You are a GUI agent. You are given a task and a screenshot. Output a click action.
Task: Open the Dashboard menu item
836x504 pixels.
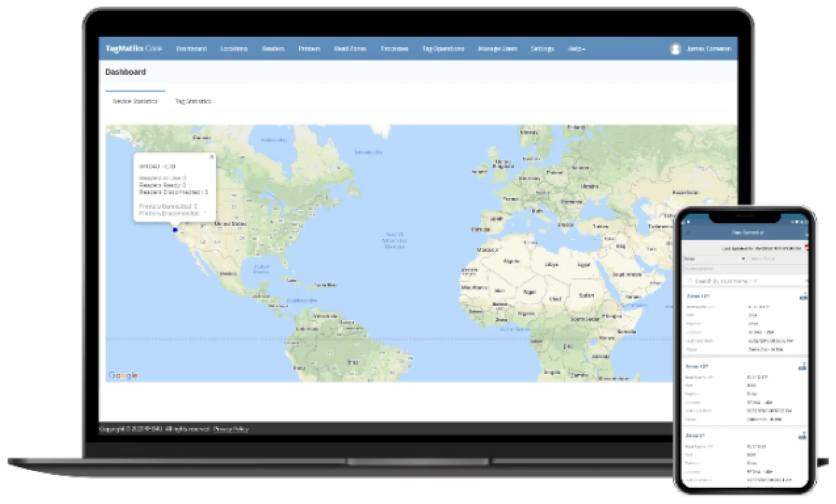pyautogui.click(x=191, y=49)
